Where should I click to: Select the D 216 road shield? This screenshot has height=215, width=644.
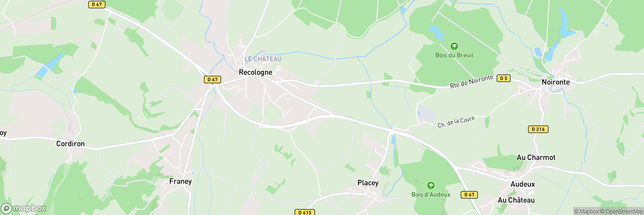point(538,129)
